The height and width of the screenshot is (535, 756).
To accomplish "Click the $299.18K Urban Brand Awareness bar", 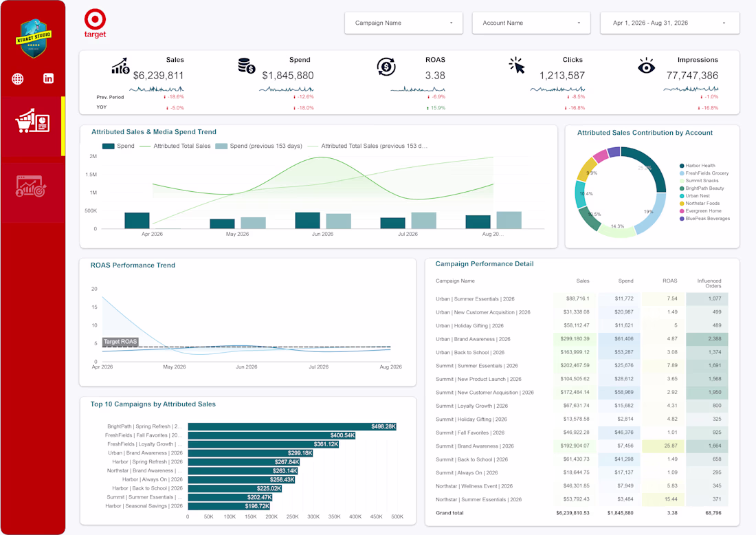I will pyautogui.click(x=250, y=453).
